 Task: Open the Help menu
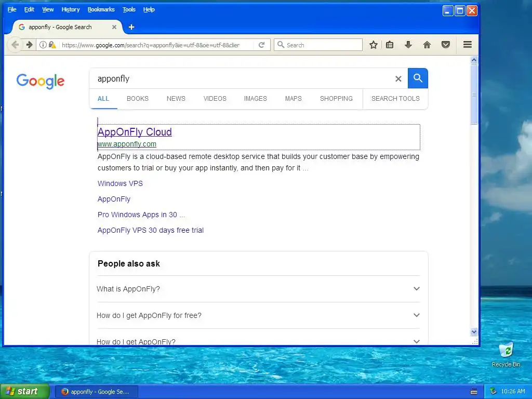[x=149, y=9]
